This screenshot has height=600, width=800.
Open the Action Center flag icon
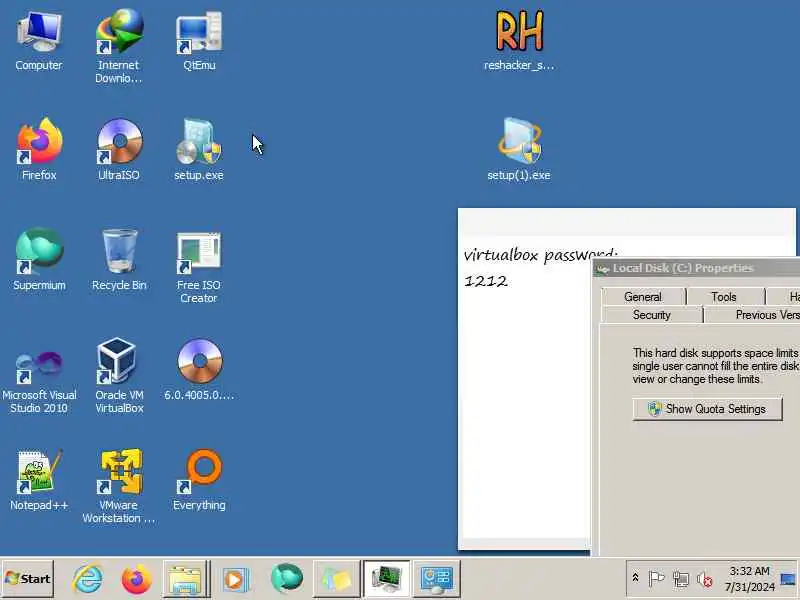point(656,579)
